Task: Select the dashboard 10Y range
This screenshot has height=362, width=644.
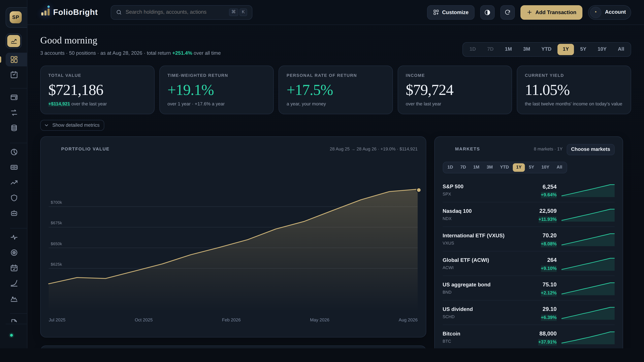Action: pyautogui.click(x=602, y=49)
